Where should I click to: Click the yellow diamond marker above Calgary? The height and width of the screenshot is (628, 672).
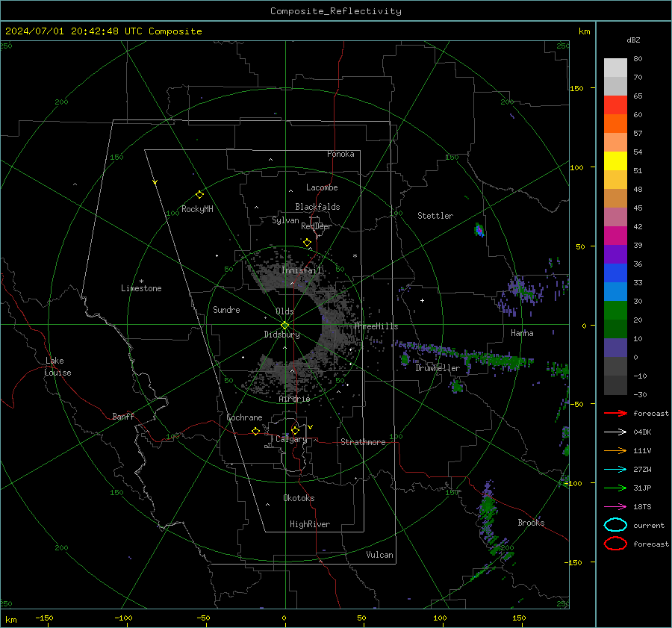295,430
